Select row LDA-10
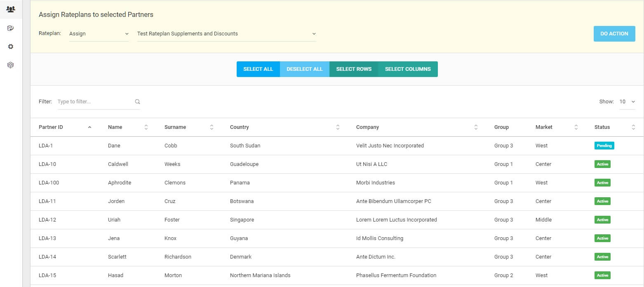 pos(337,164)
